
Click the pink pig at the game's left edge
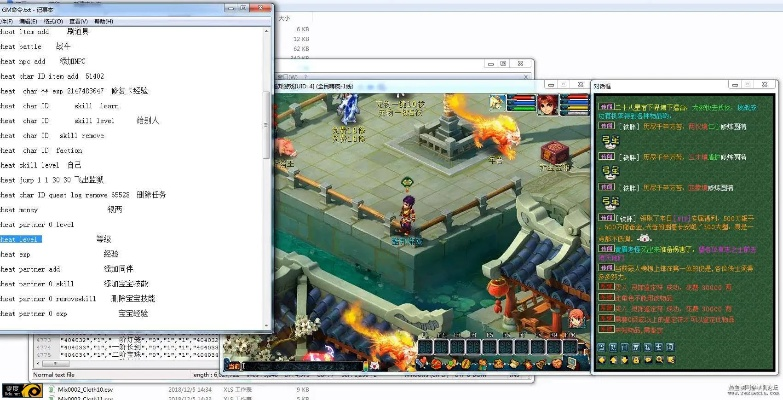[287, 148]
